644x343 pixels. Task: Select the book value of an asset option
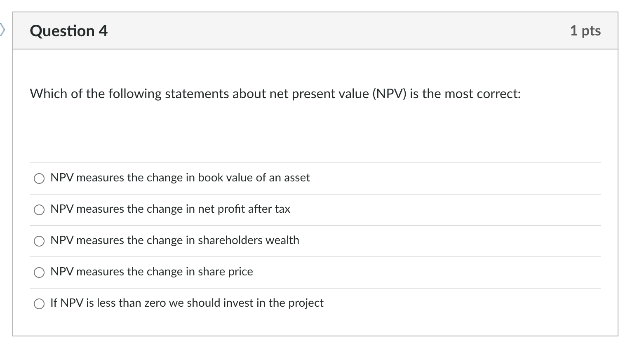[39, 179]
